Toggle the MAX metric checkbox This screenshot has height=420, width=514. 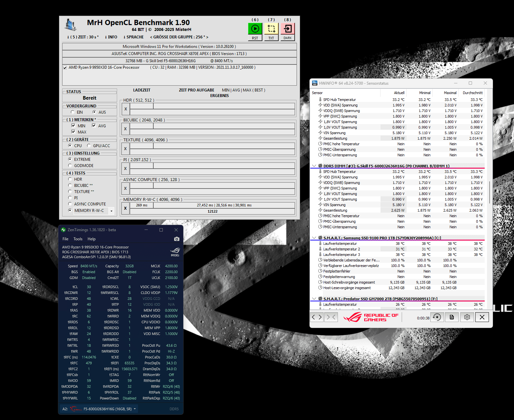tap(73, 132)
